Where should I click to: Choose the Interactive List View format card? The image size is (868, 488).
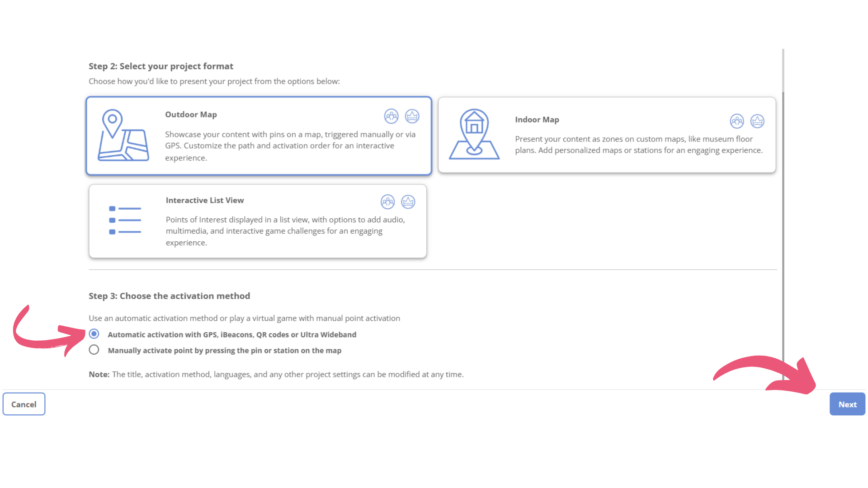[258, 221]
